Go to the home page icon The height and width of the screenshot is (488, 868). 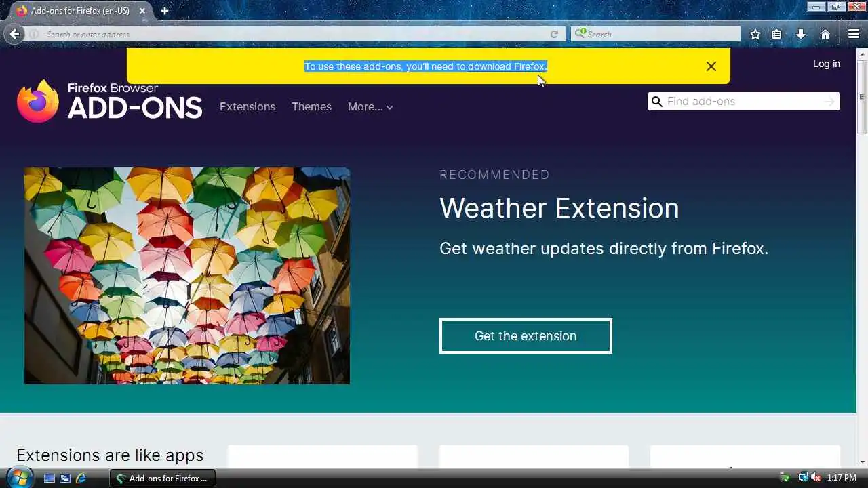[x=825, y=34]
